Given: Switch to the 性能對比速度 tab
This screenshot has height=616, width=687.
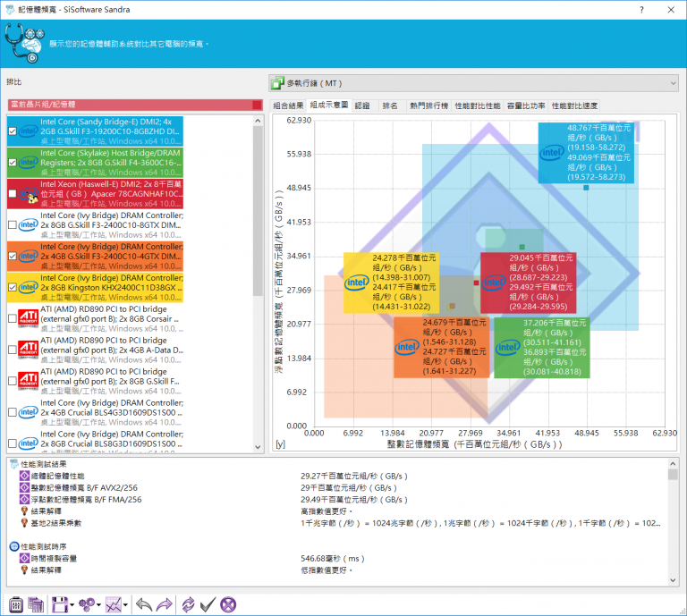Looking at the screenshot, I should point(574,105).
